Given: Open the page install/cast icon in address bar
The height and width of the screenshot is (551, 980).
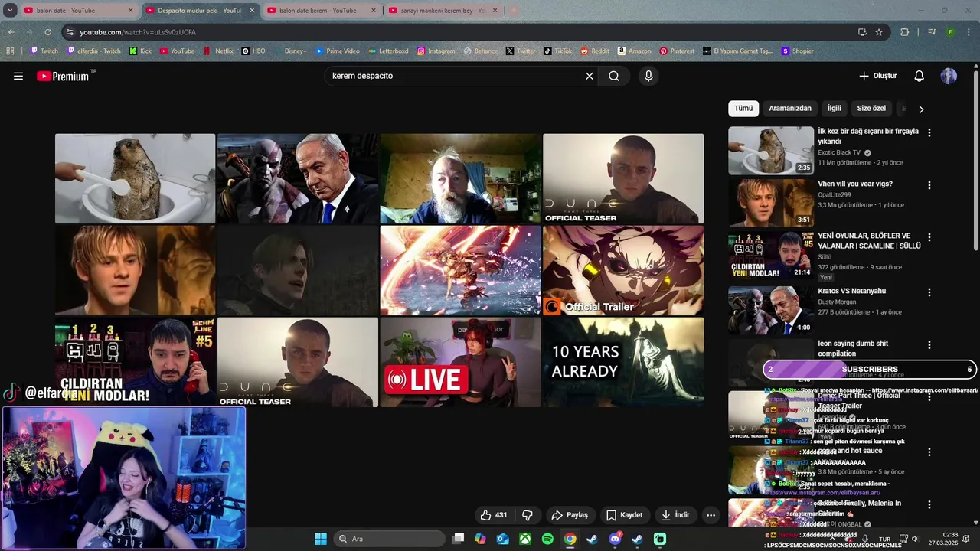Looking at the screenshot, I should tap(862, 32).
